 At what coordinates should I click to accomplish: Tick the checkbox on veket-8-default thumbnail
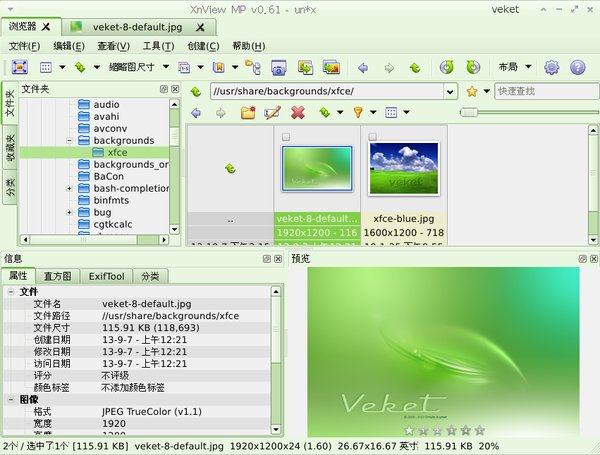tap(286, 137)
